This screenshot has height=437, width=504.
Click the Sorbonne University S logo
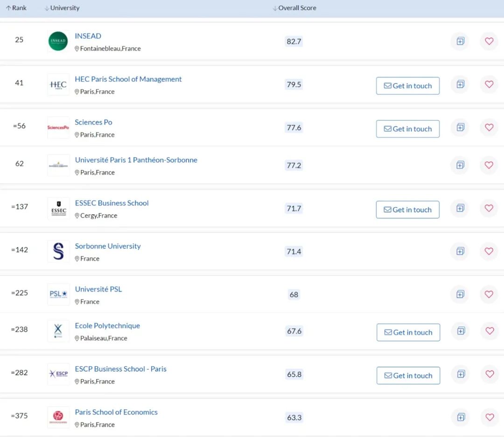58,252
